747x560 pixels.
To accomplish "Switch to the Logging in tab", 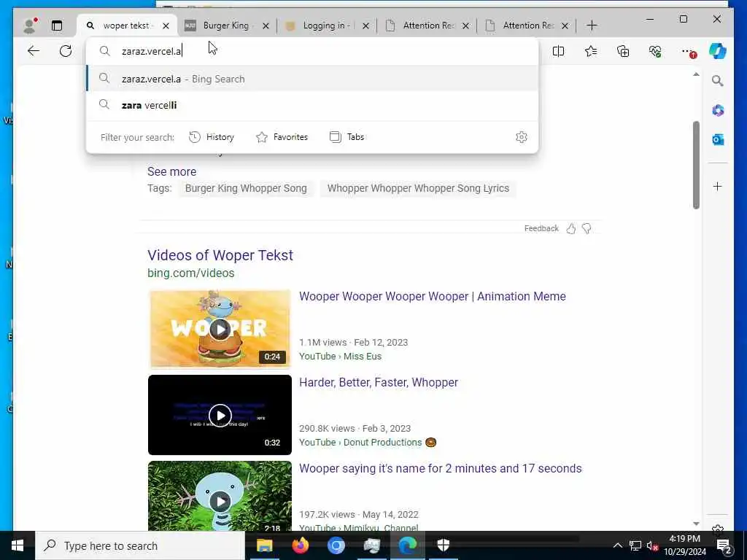I will coord(326,26).
